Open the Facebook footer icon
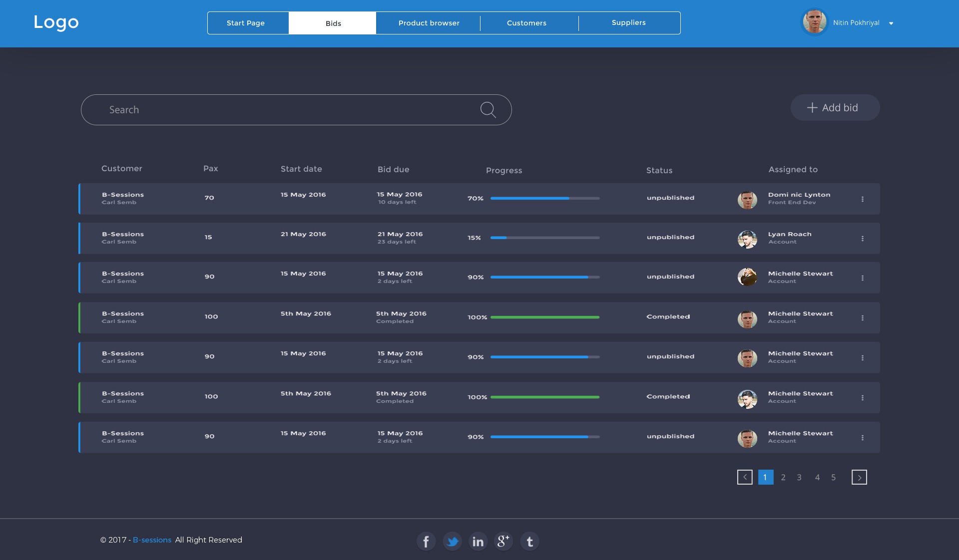This screenshot has height=560, width=959. (x=426, y=541)
